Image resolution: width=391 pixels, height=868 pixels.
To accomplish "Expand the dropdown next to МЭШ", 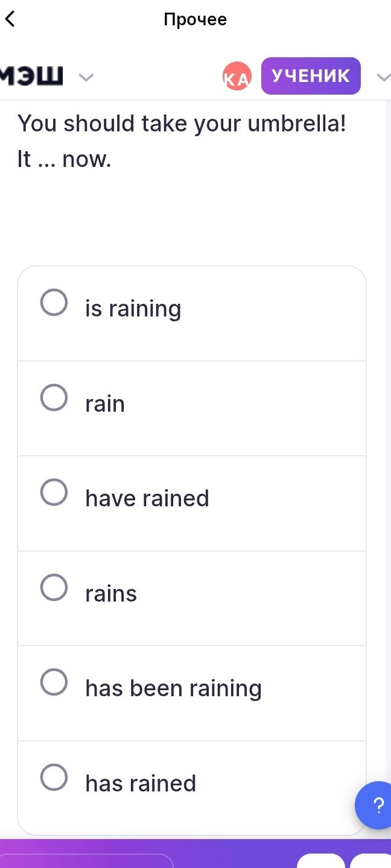I will [x=86, y=77].
